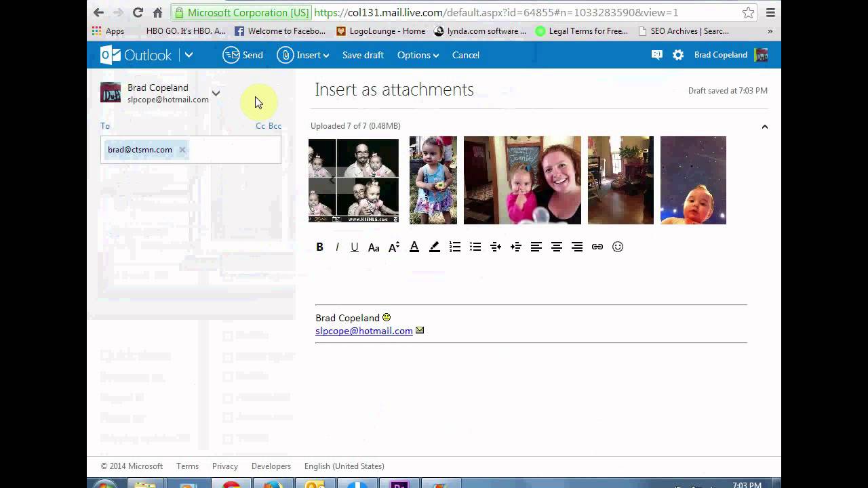This screenshot has height=488, width=868.
Task: Open HBO GO bookmark
Action: 186,31
